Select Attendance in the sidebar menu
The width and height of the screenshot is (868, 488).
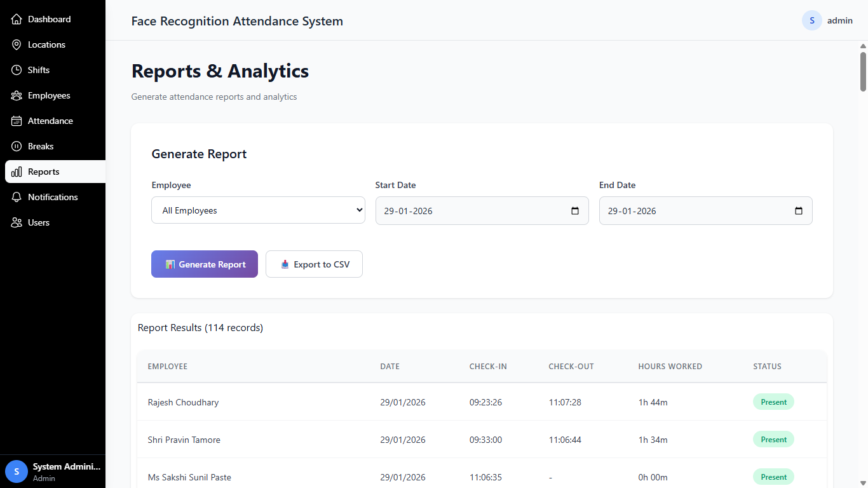[51, 120]
